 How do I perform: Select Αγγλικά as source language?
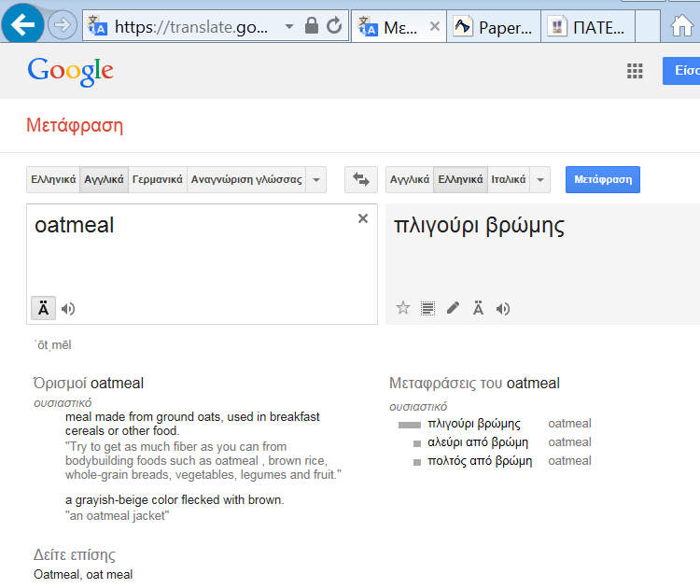[104, 179]
